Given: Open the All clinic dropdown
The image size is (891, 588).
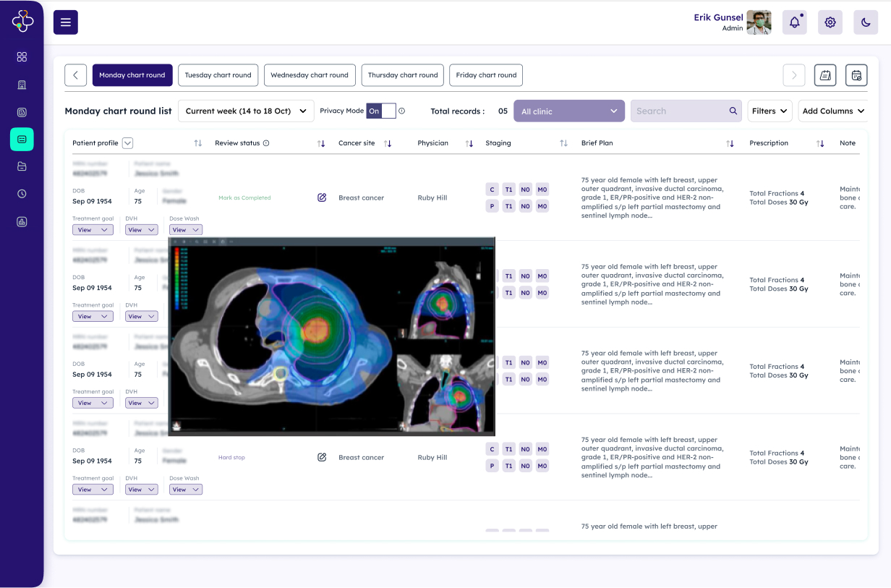Looking at the screenshot, I should [568, 111].
